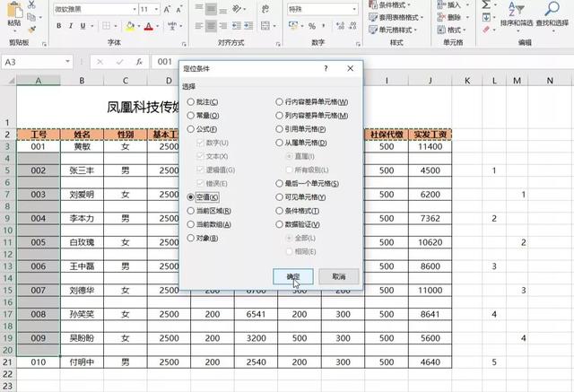Open the 排序和筛选 sort and filter menu

[x=517, y=16]
